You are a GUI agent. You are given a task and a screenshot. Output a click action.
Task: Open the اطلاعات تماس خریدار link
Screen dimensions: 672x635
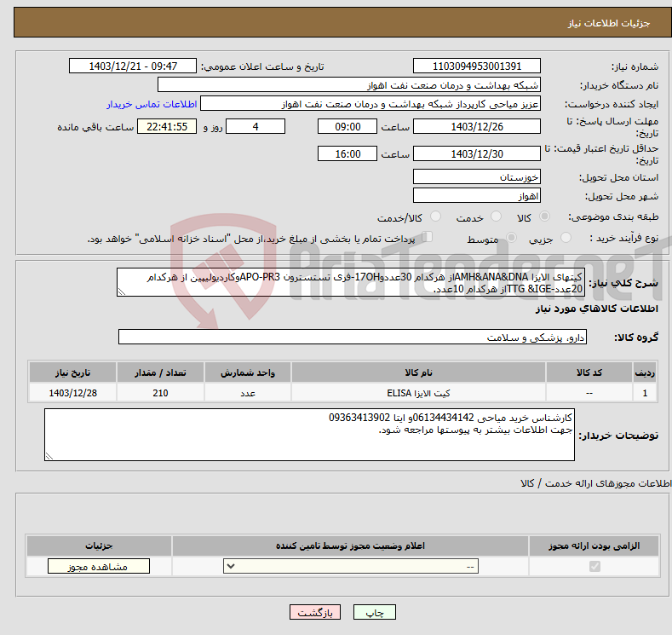[x=152, y=104]
